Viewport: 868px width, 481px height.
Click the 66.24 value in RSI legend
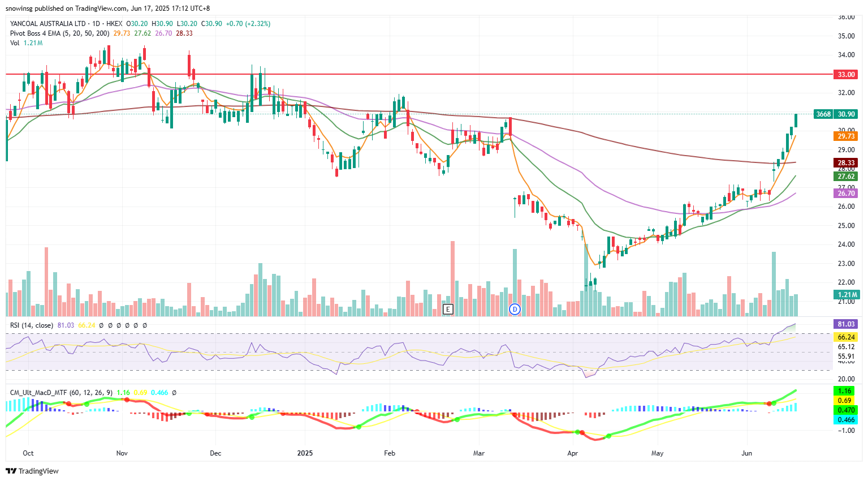coord(87,325)
